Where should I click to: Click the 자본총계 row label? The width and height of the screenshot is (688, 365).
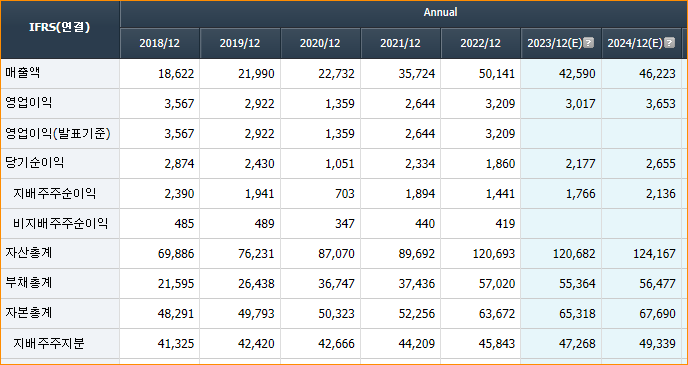[x=29, y=313]
